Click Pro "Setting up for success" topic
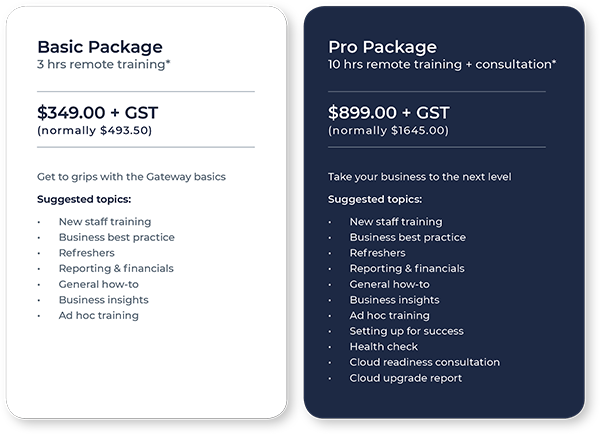The height and width of the screenshot is (434, 600). (406, 331)
